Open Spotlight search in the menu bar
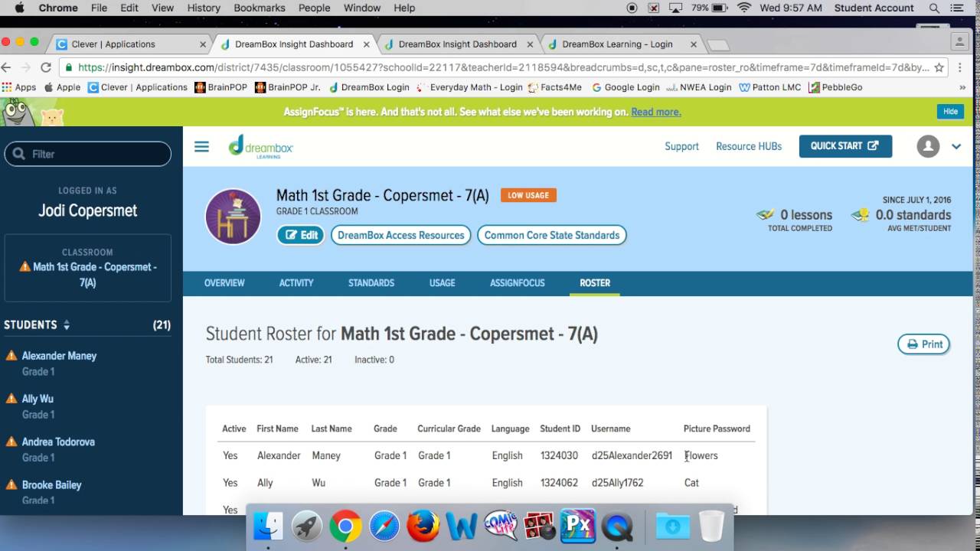The width and height of the screenshot is (980, 551). 934,8
